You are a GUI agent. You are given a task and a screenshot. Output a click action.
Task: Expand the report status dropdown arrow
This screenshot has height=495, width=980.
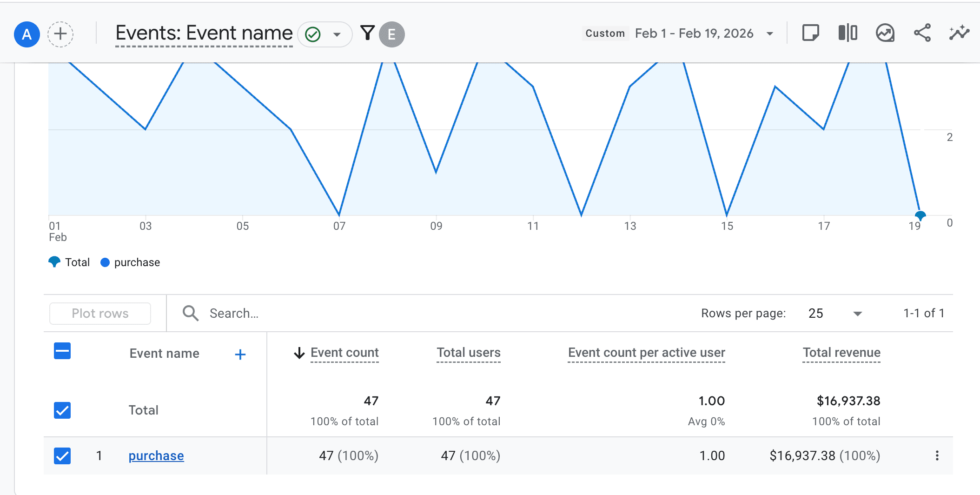(337, 34)
